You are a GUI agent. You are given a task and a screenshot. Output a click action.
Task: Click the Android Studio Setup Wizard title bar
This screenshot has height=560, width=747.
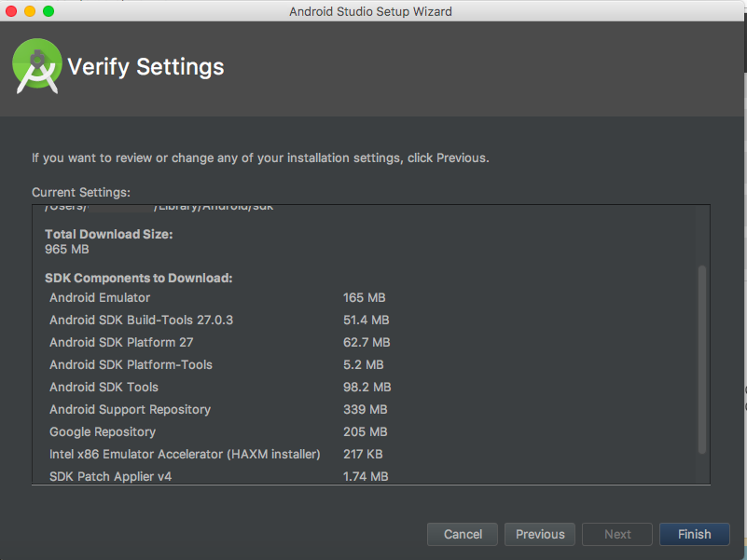(373, 11)
